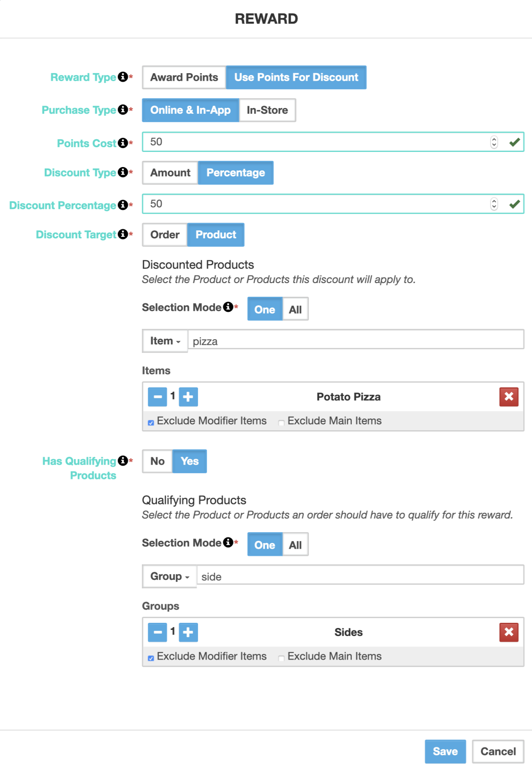Click the Selection Mode info icon under Discounted Products
The width and height of the screenshot is (532, 771).
click(x=229, y=306)
